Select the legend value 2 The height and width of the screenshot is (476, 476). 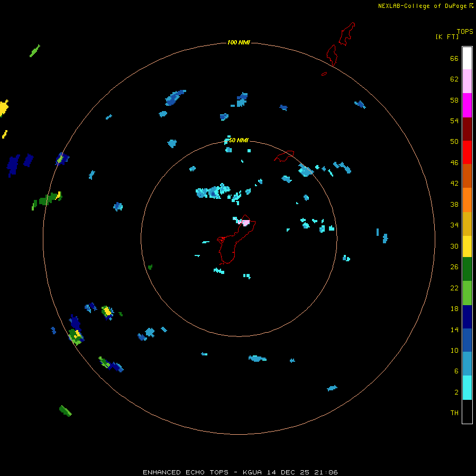click(456, 392)
